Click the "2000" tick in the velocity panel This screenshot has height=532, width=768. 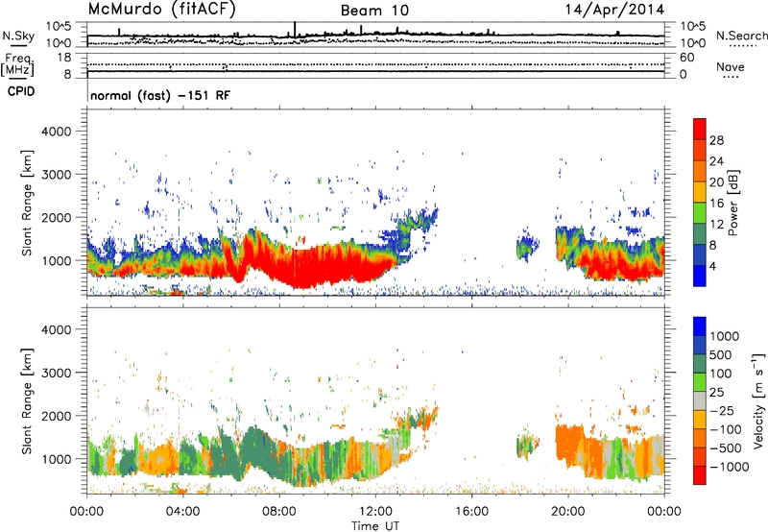pyautogui.click(x=56, y=416)
